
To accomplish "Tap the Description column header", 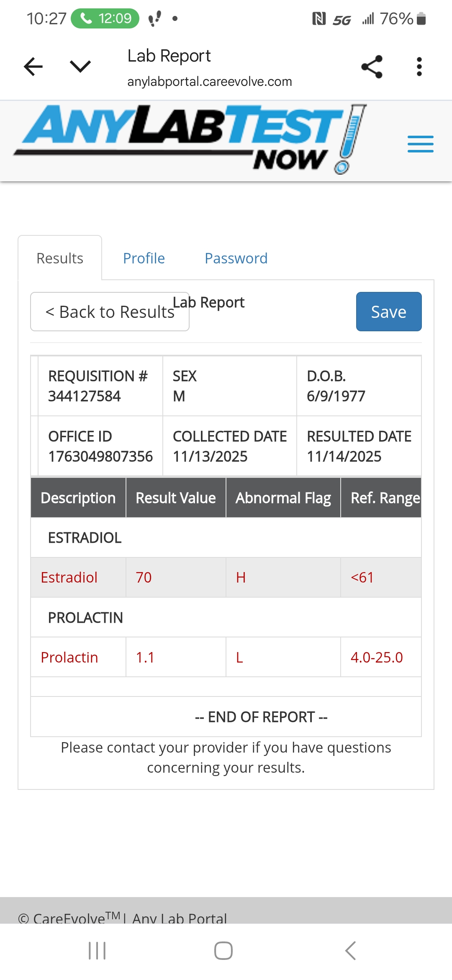I will point(78,498).
